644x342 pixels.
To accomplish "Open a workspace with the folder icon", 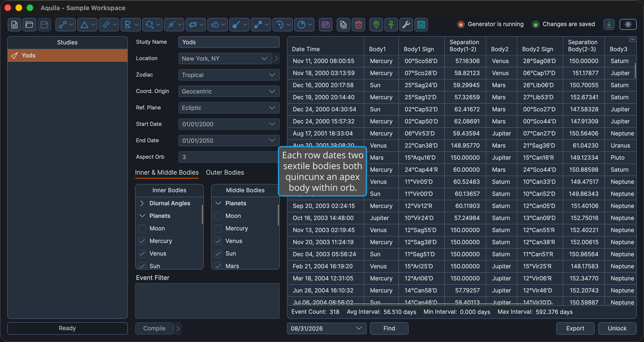I will pos(29,25).
